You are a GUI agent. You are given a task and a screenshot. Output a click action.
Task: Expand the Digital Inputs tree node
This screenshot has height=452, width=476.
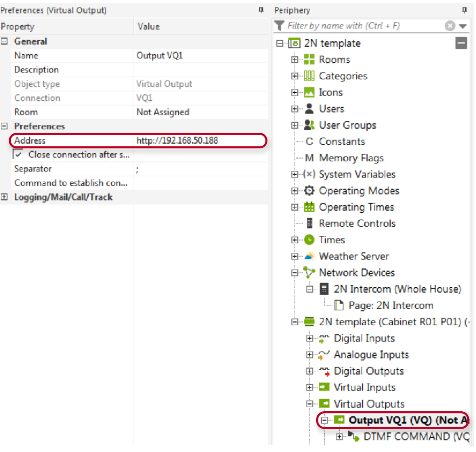pyautogui.click(x=309, y=338)
